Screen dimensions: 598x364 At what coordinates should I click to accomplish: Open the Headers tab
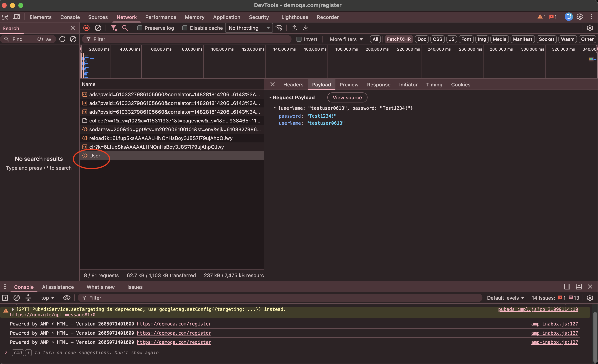293,85
